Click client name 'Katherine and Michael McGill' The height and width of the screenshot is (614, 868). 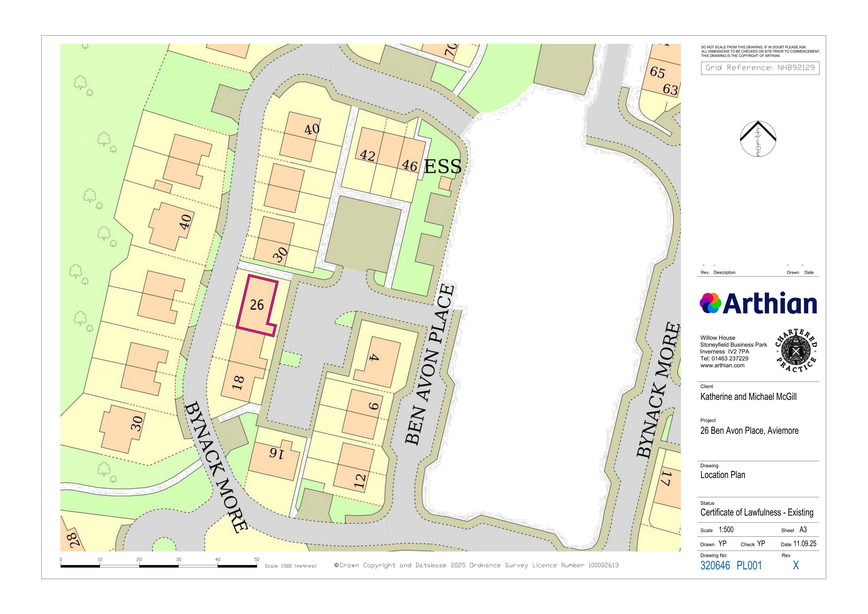[748, 397]
